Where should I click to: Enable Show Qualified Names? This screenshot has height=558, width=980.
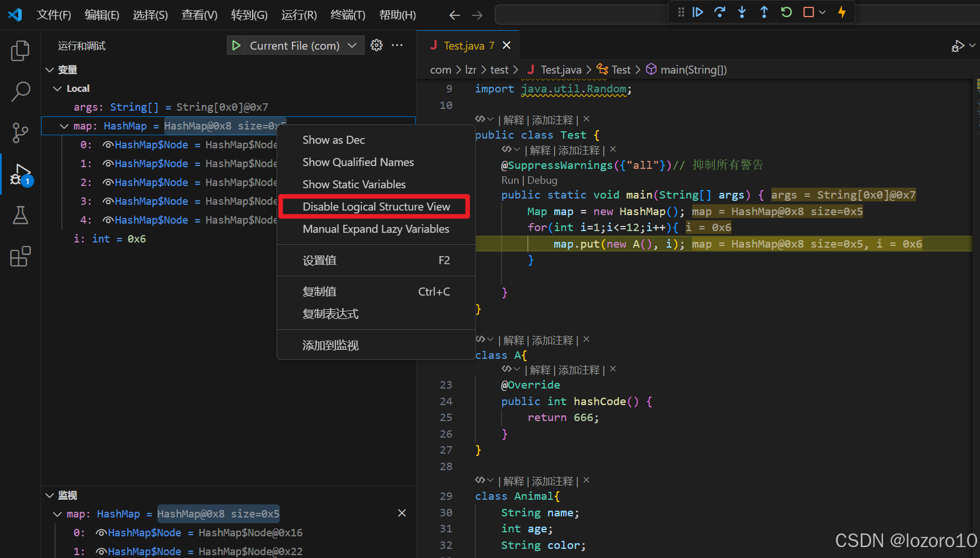(358, 162)
